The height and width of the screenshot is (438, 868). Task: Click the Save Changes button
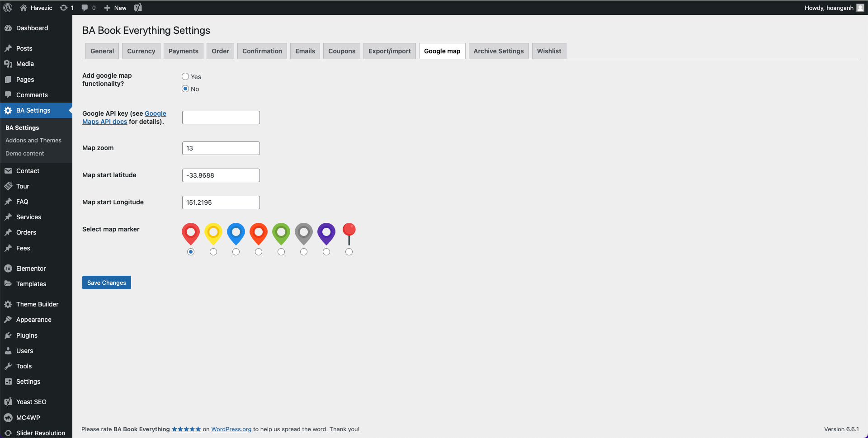tap(107, 283)
